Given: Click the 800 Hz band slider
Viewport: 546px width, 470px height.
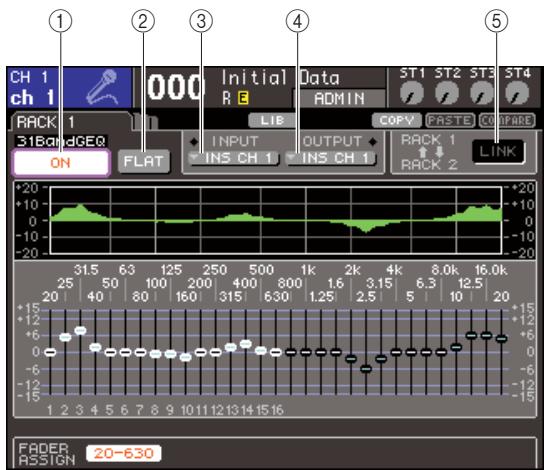Looking at the screenshot, I should (291, 352).
